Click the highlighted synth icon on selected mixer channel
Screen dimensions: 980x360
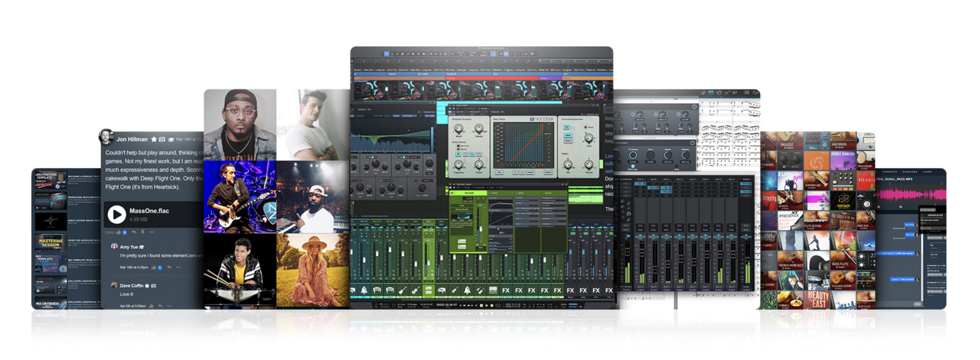click(429, 290)
